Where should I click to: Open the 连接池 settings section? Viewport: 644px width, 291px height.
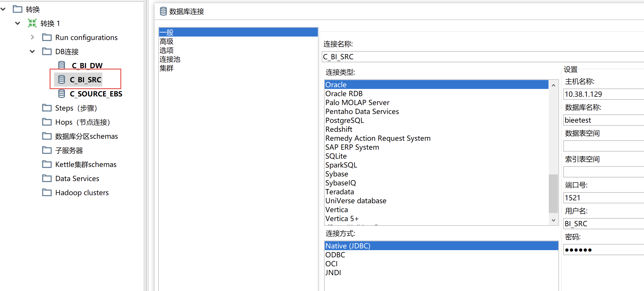tap(170, 59)
